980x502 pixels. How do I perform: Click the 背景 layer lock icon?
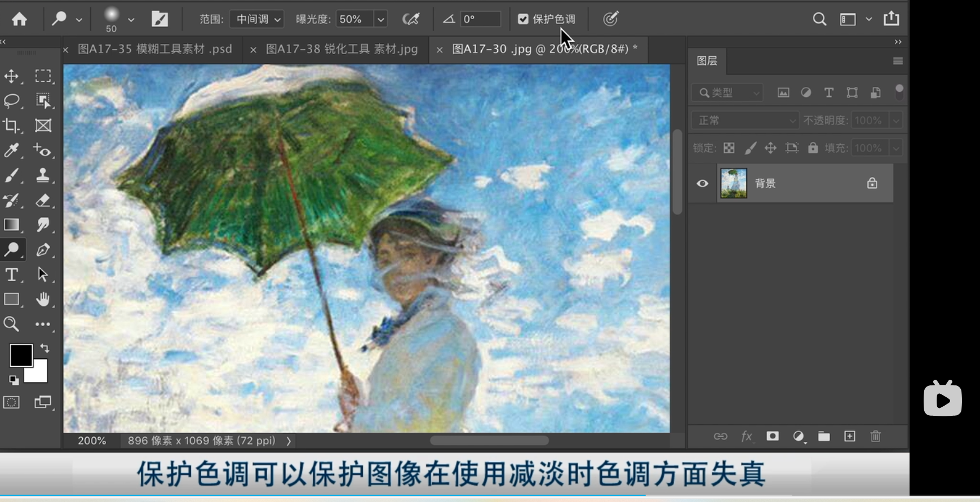tap(872, 183)
